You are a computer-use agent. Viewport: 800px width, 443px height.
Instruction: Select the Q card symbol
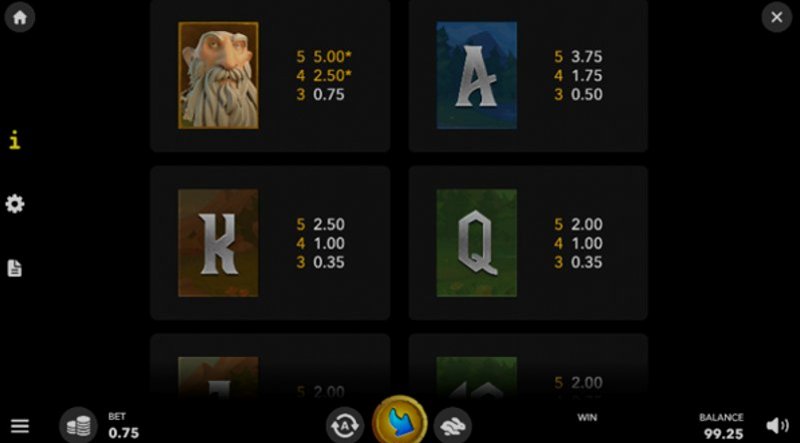[477, 243]
